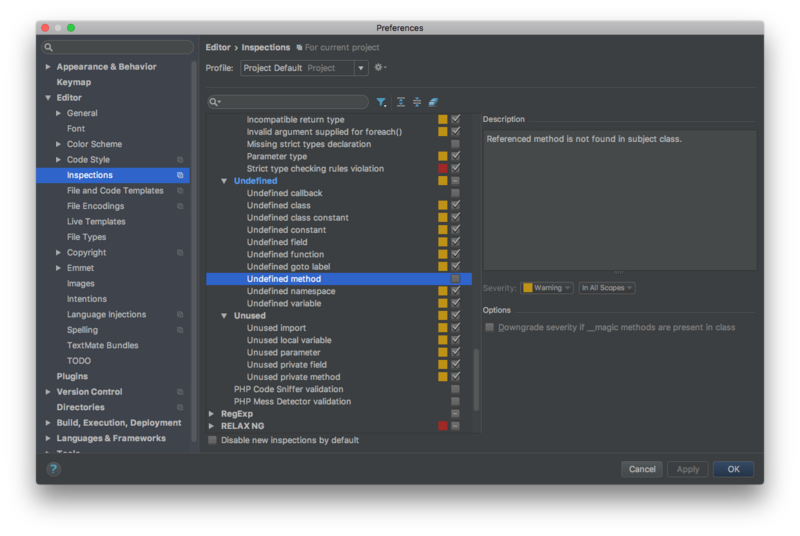Viewport: 800px width, 536px height.
Task: Click the project-level icon beside Code Style
Action: point(180,160)
